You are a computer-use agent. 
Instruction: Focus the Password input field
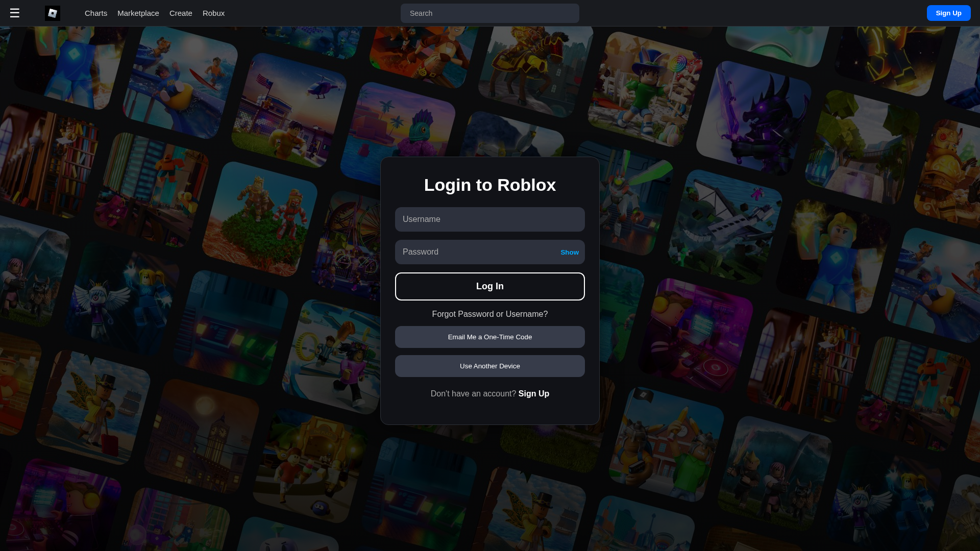pos(490,252)
